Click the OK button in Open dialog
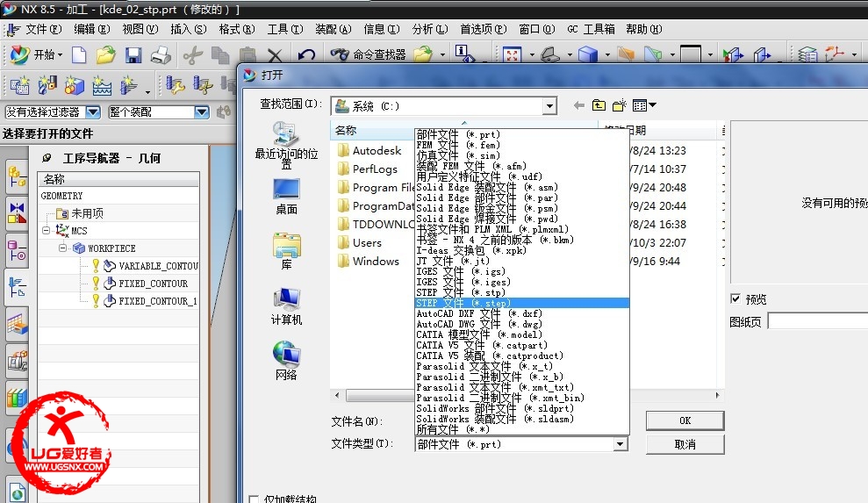 tap(685, 420)
